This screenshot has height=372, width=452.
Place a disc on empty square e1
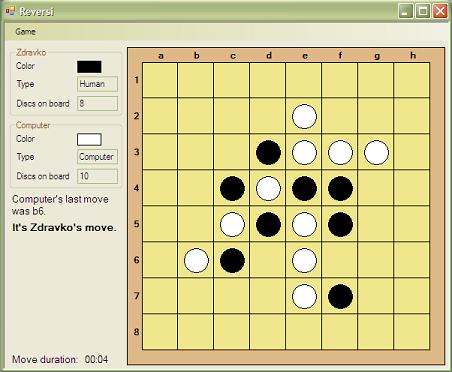304,80
